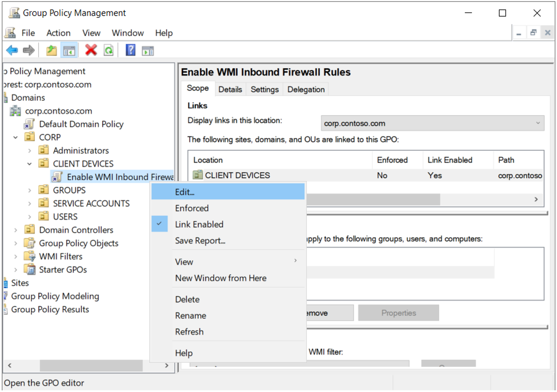Expand the Group Policy Objects node
Screen dimensions: 557x392
16,243
